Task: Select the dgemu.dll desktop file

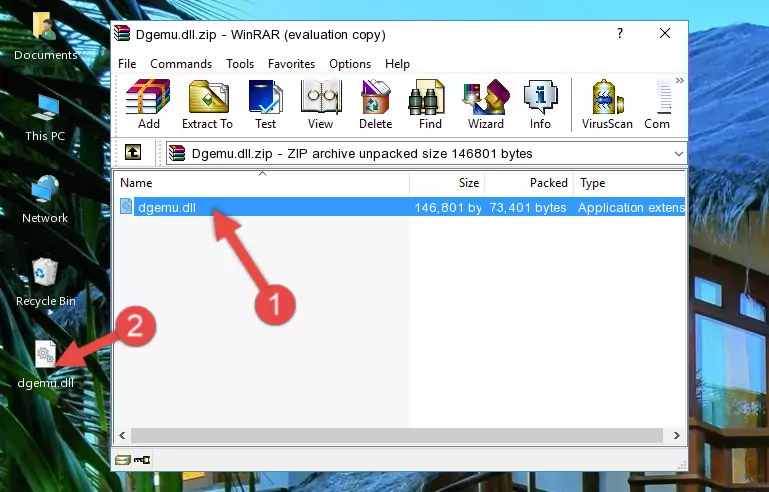Action: (x=45, y=364)
